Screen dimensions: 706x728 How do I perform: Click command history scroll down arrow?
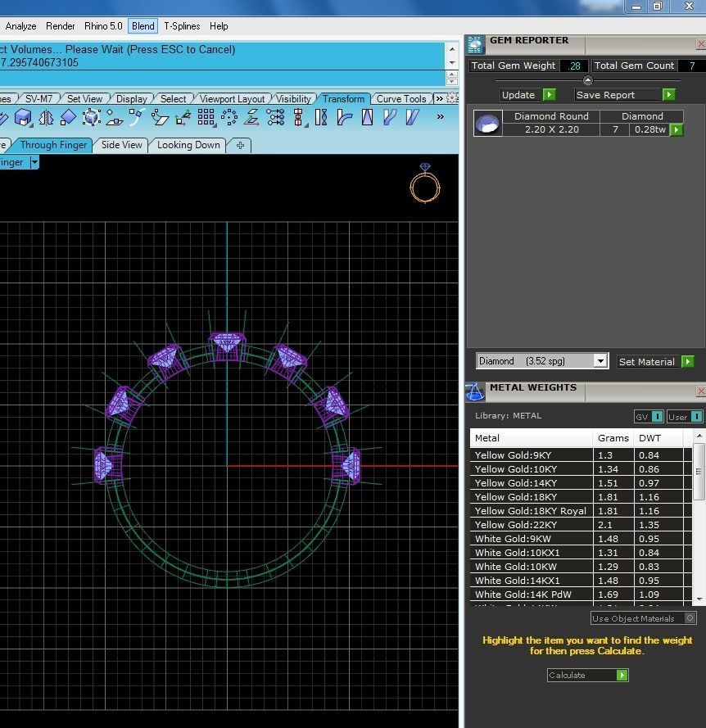pos(452,62)
